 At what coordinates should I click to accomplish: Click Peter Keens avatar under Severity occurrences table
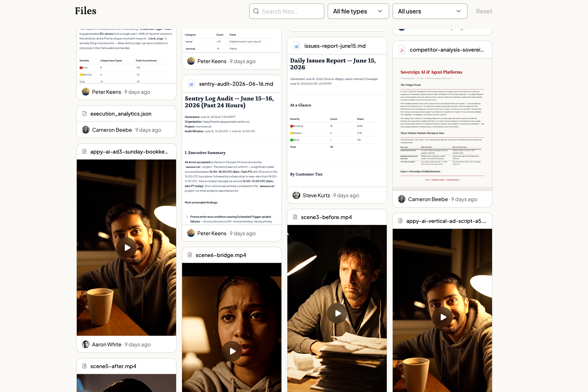click(86, 92)
